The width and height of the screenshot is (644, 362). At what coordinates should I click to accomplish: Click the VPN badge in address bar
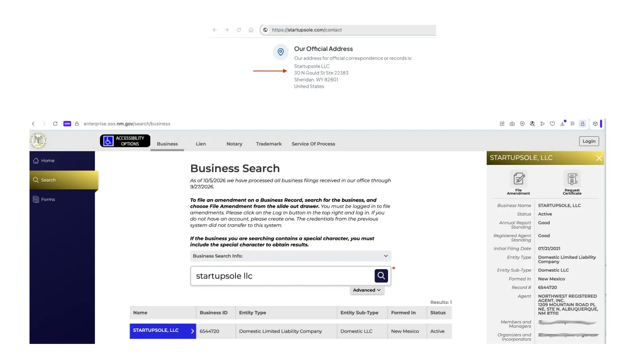pyautogui.click(x=67, y=124)
